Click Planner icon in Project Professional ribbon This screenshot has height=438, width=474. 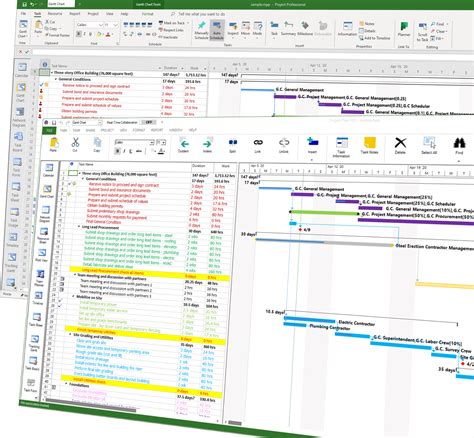pyautogui.click(x=404, y=29)
